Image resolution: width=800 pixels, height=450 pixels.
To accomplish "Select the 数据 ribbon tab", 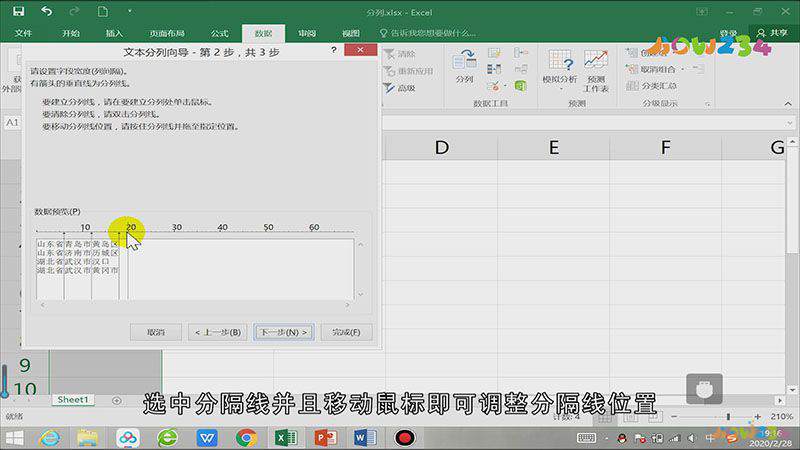I will (263, 33).
